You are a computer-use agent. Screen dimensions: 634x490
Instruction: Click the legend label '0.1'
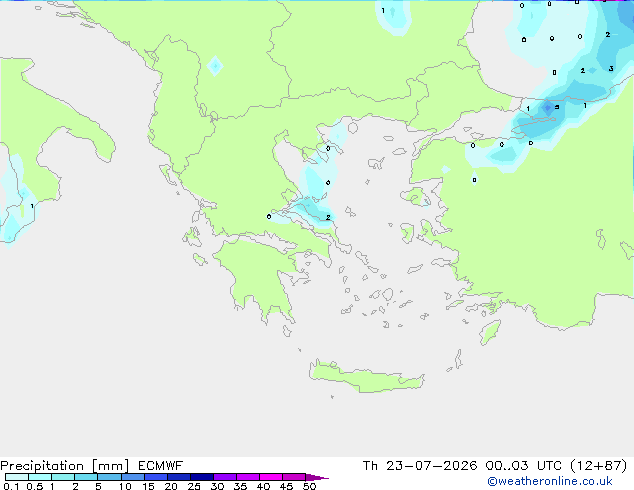click(x=11, y=486)
